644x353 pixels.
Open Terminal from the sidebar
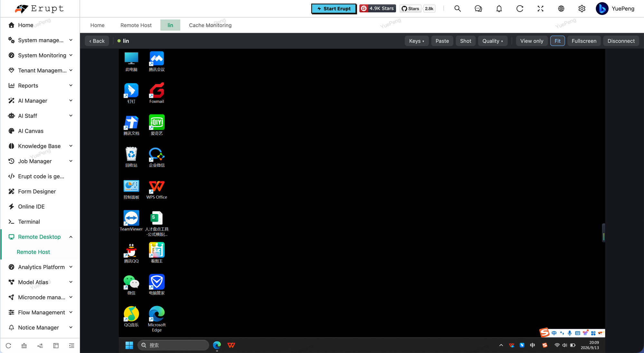pyautogui.click(x=40, y=222)
